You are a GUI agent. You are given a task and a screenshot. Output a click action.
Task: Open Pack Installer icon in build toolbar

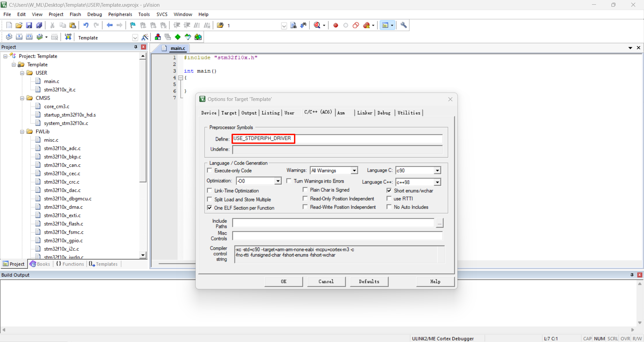[x=198, y=37]
